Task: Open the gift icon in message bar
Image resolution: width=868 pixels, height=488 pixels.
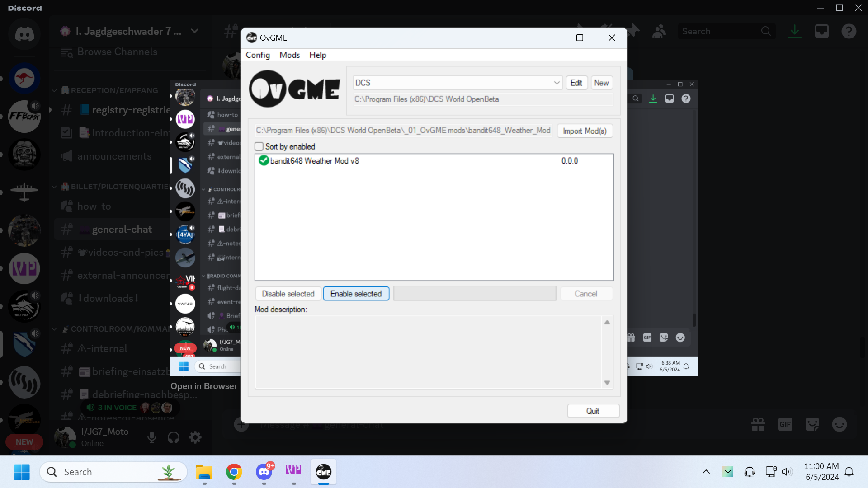Action: pyautogui.click(x=758, y=424)
